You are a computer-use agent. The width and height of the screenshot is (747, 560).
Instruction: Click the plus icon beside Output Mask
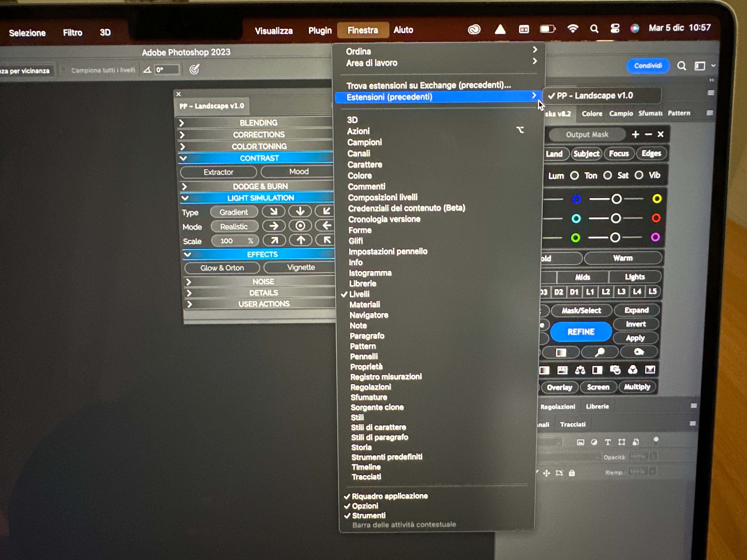click(x=635, y=134)
